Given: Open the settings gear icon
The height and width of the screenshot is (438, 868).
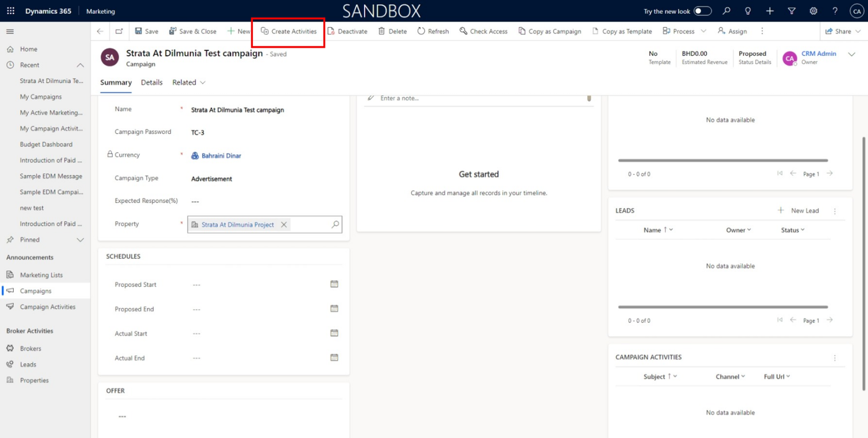Looking at the screenshot, I should coord(813,11).
